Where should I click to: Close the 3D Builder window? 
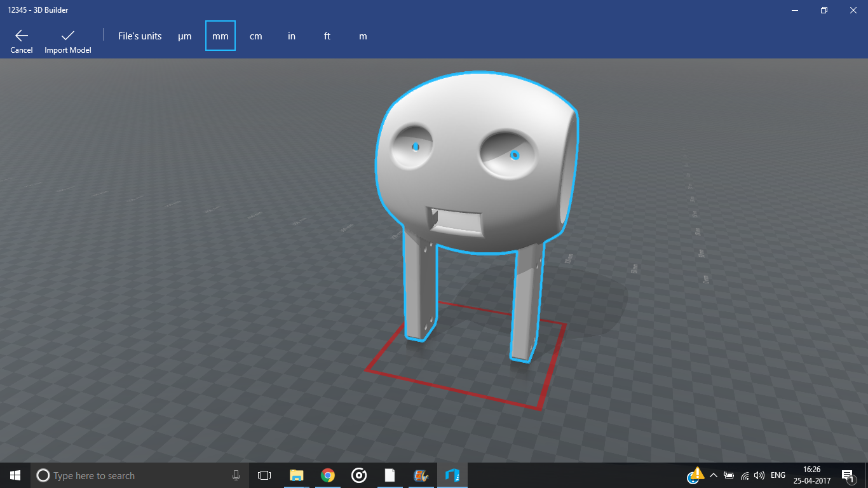tap(853, 10)
